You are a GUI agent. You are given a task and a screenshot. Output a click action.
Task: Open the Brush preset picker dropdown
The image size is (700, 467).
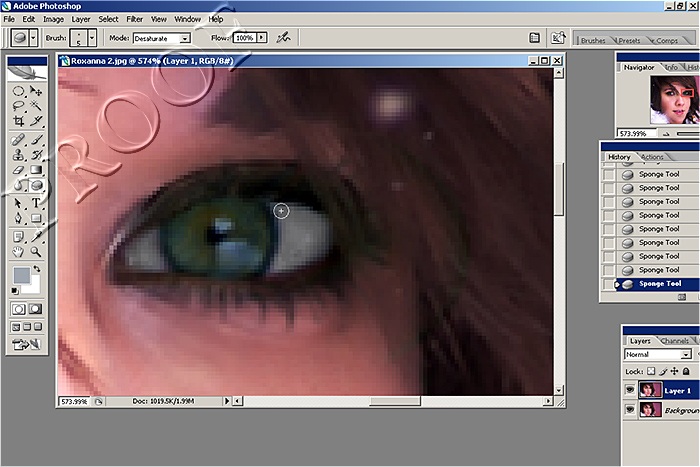92,38
